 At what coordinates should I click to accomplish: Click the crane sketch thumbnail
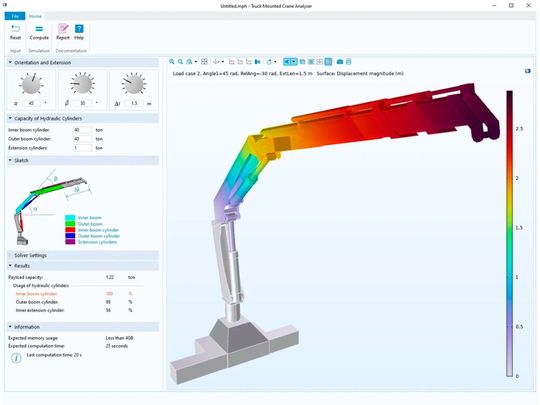pos(52,207)
